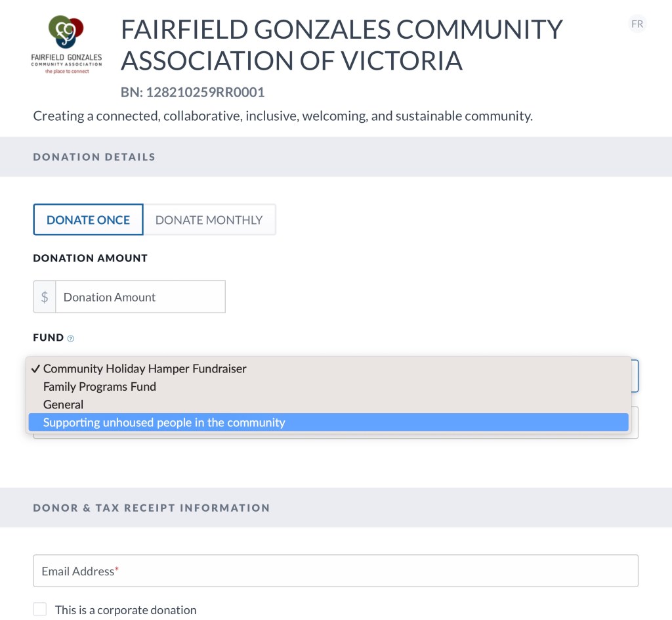Click the BN registration number text
The height and width of the screenshot is (620, 672).
tap(192, 93)
